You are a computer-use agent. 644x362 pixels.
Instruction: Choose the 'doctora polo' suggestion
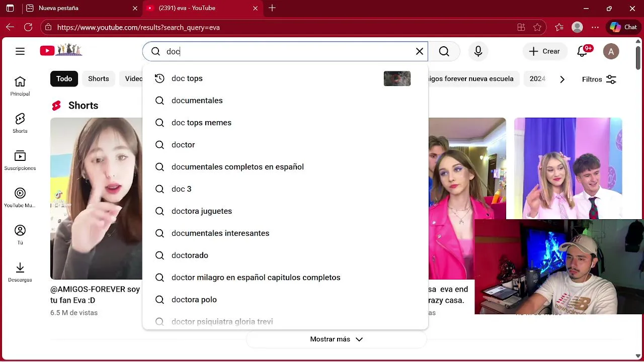285,300
